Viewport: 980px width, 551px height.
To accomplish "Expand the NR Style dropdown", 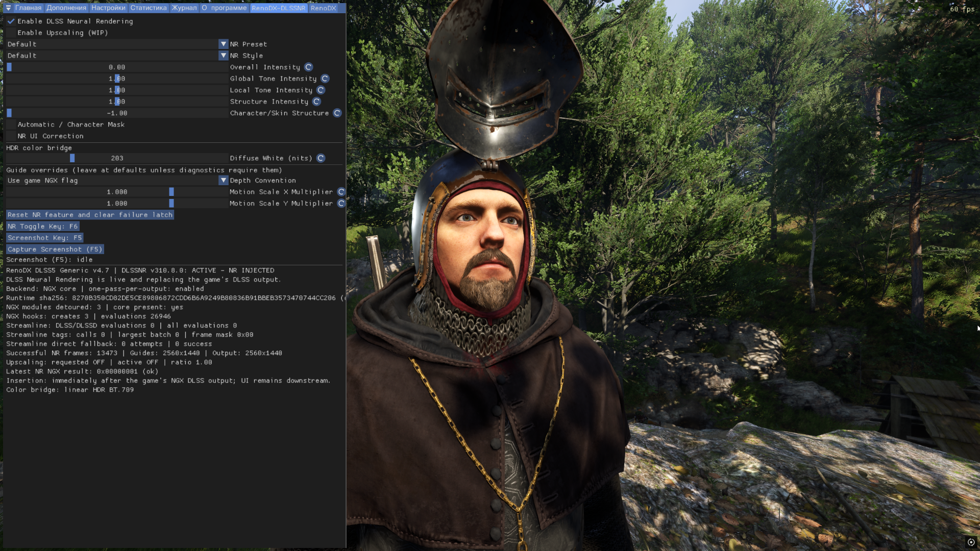I will click(117, 56).
